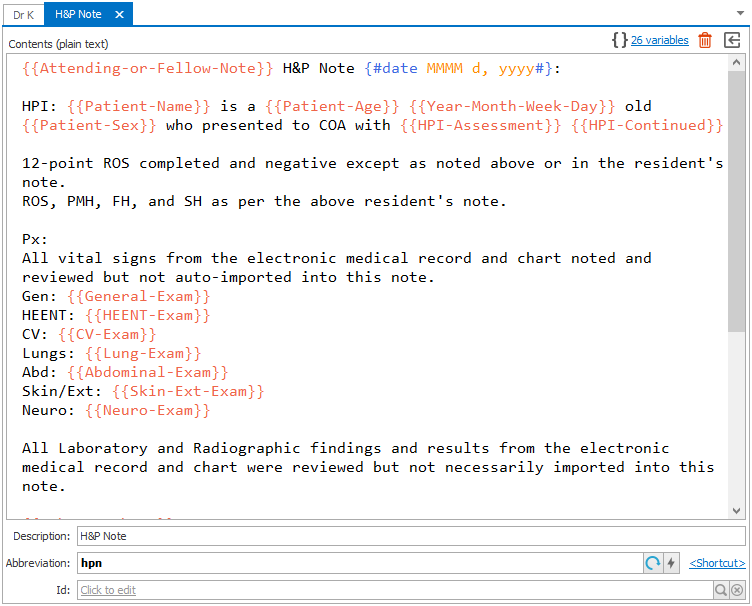Click the {{HEENT-Exam}} variable
This screenshot has height=606, width=752.
(148, 315)
